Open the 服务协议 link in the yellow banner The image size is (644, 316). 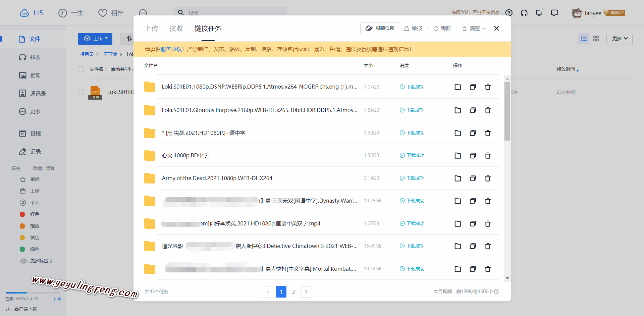pyautogui.click(x=171, y=49)
